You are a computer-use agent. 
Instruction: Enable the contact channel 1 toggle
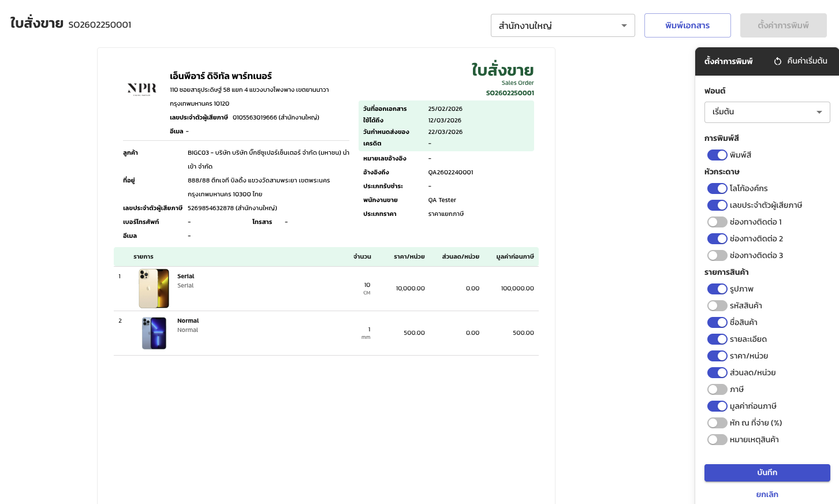(x=717, y=222)
